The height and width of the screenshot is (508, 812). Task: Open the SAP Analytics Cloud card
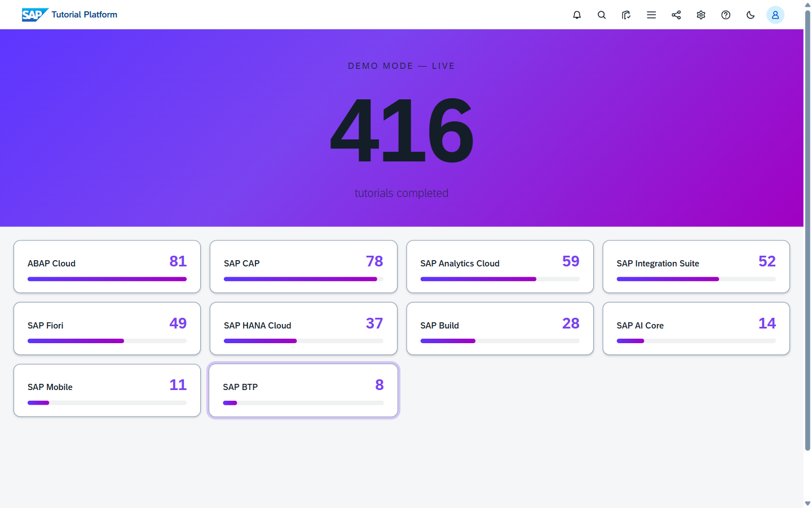point(500,267)
